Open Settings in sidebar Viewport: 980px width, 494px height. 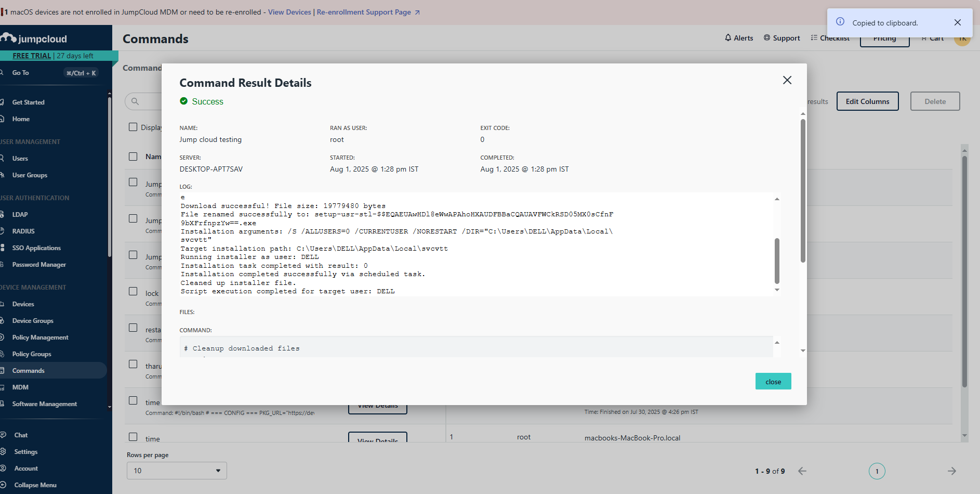pos(25,452)
